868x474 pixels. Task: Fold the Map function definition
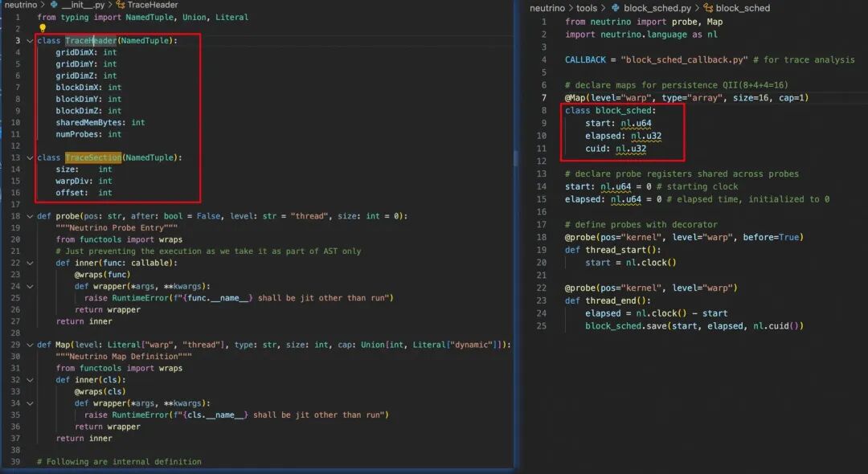click(x=30, y=345)
